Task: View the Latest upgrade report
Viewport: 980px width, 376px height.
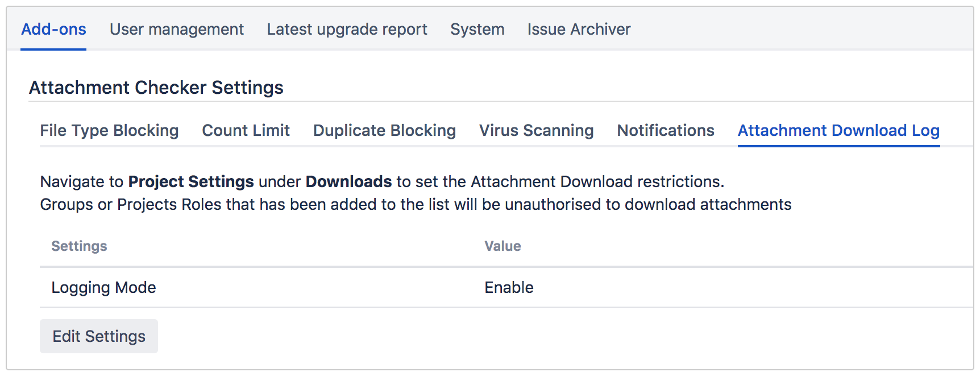Action: click(x=347, y=28)
